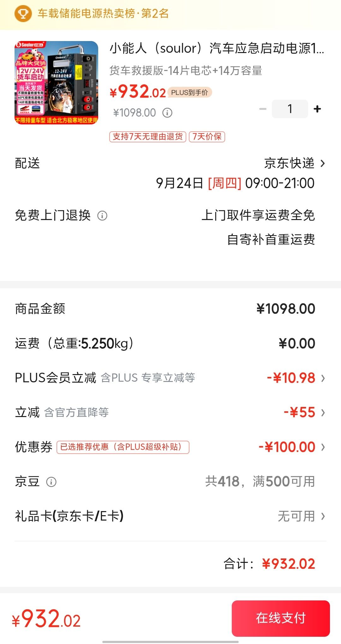Expand 京东快递 delivery options chevron
Viewport: 341px width, 644px height.
coord(323,163)
